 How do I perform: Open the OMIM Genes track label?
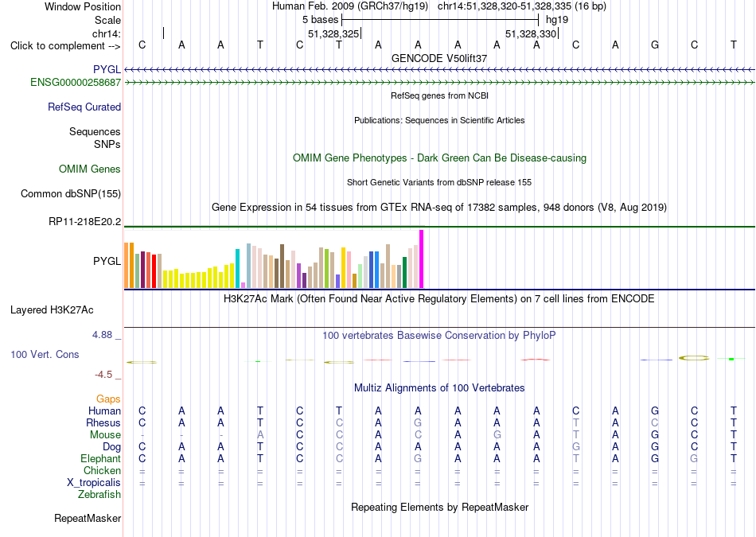(90, 169)
